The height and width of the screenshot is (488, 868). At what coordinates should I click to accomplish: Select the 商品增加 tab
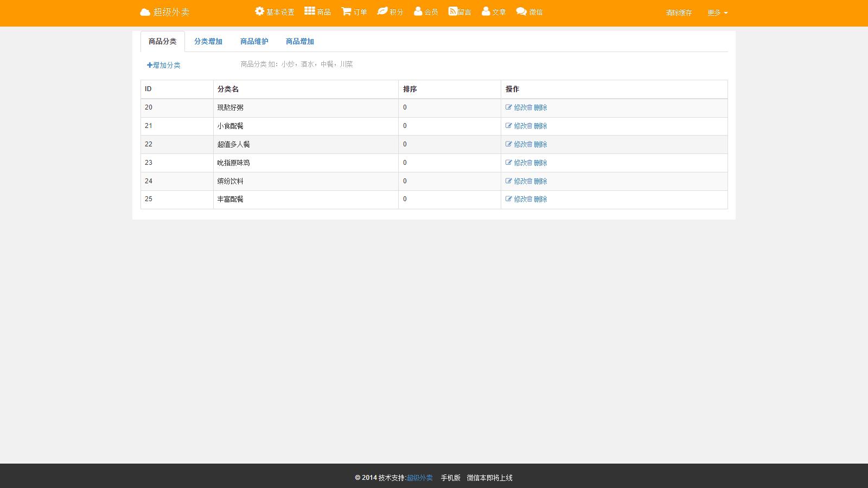coord(300,41)
